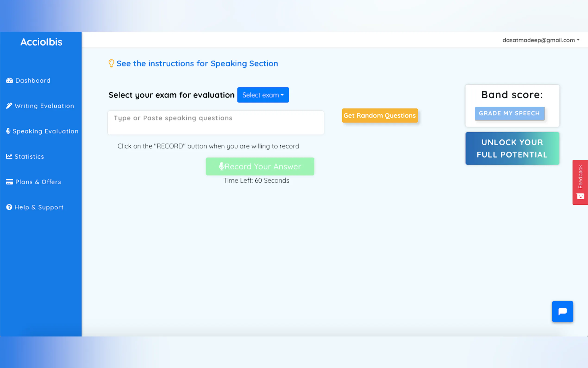The width and height of the screenshot is (588, 368).
Task: Open the dasatmadeep@gmail.com account dropdown
Action: point(541,40)
